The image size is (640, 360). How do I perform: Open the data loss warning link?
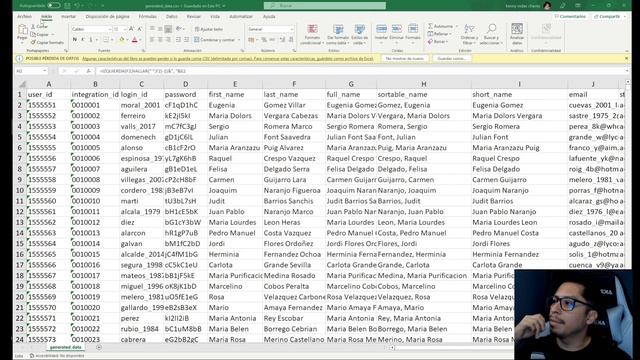click(228, 59)
